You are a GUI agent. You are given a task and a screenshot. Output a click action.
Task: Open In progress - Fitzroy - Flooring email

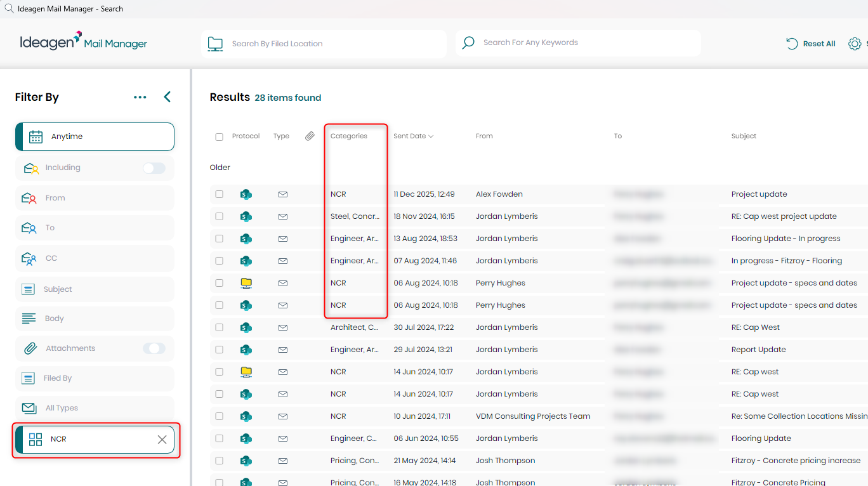(x=786, y=261)
